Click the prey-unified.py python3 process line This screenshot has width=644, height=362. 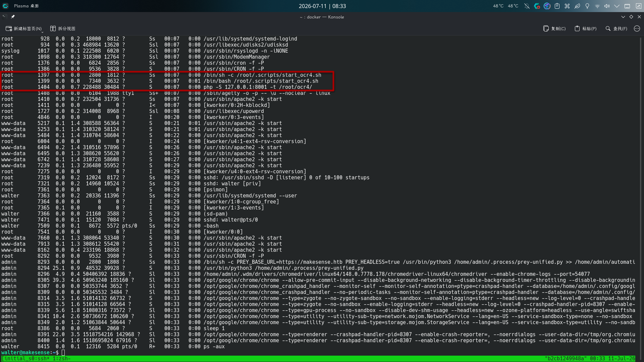pos(182,268)
